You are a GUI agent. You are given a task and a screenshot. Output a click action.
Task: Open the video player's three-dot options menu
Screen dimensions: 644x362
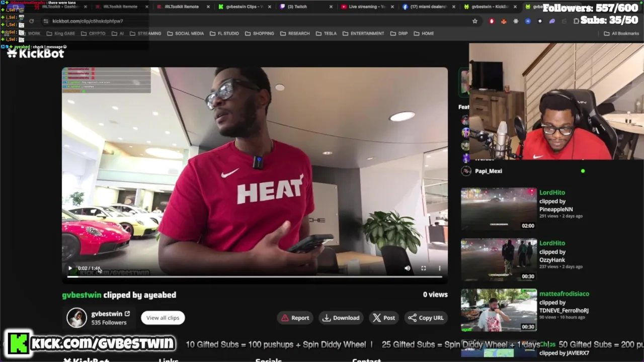pos(439,268)
